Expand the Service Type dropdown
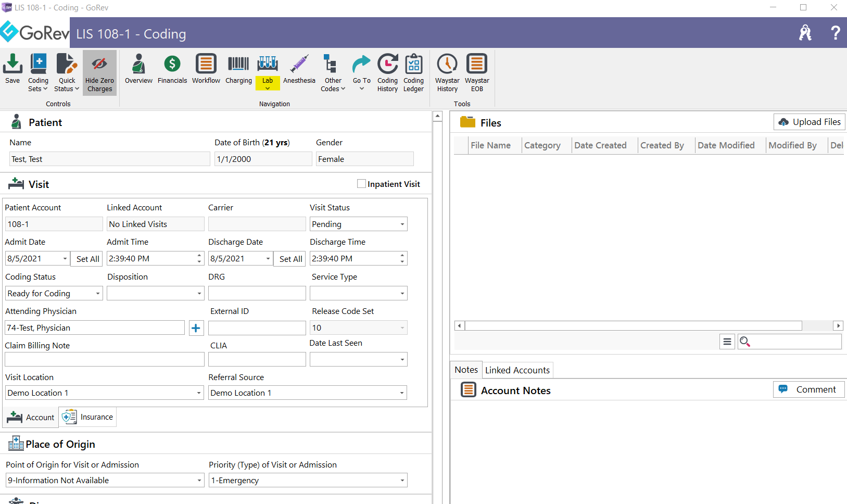This screenshot has height=504, width=847. click(402, 294)
